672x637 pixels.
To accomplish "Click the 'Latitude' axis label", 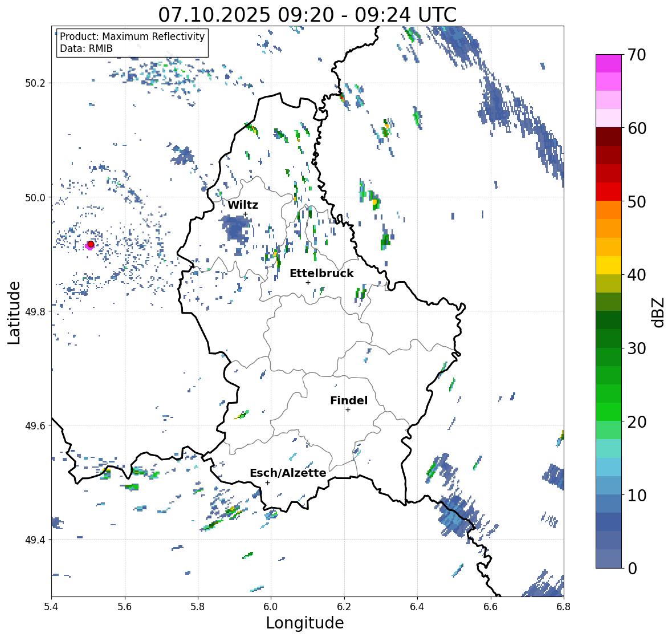I will [x=14, y=313].
